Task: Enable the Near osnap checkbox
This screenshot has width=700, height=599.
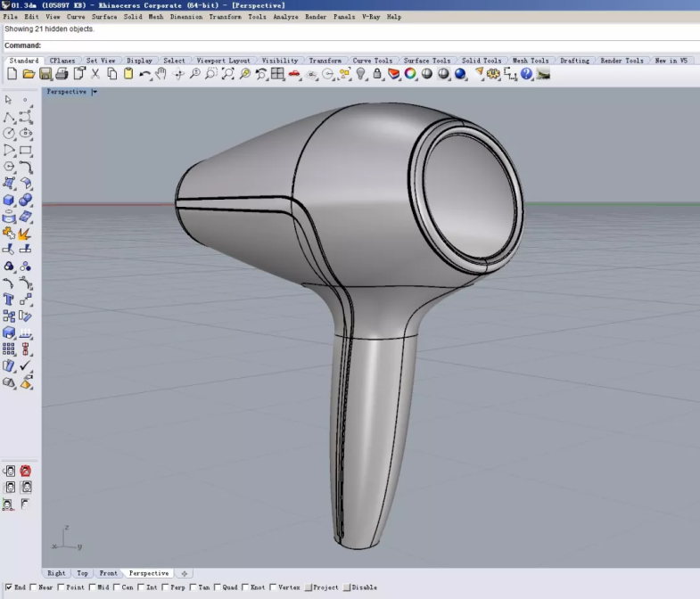Action: pyautogui.click(x=34, y=587)
